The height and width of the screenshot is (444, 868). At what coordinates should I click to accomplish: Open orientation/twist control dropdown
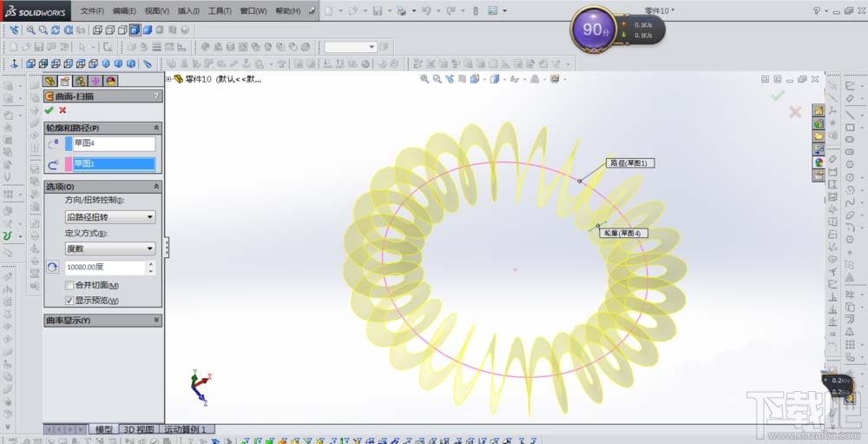(x=110, y=217)
